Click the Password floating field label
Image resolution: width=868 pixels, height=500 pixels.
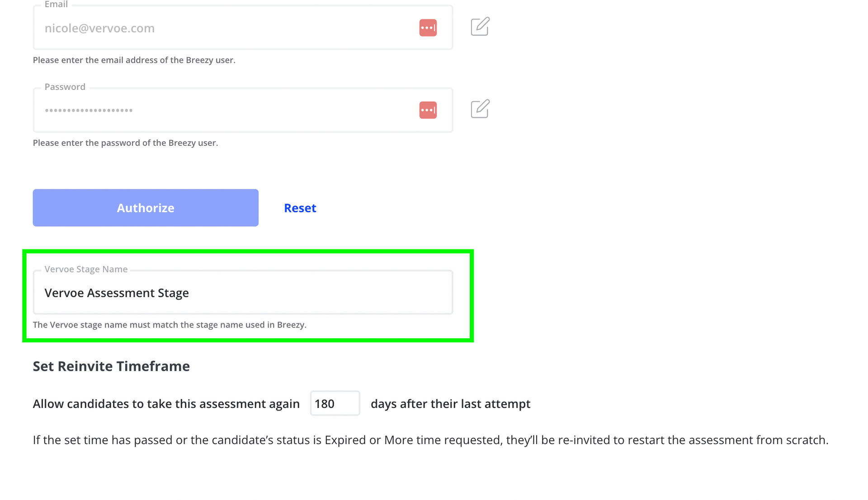click(65, 87)
